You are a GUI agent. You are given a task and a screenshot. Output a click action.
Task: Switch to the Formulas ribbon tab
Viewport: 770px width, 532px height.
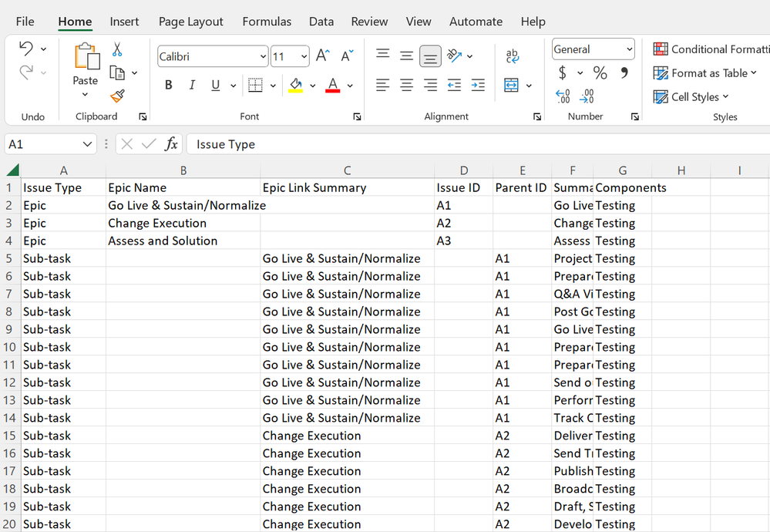266,22
